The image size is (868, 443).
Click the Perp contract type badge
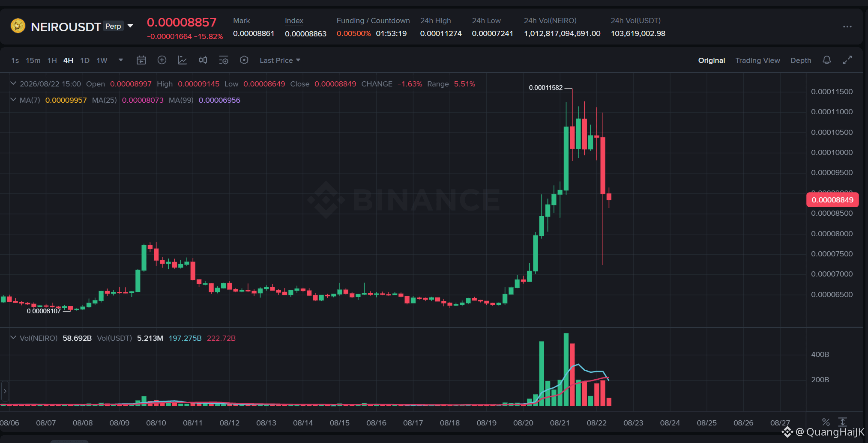point(114,26)
